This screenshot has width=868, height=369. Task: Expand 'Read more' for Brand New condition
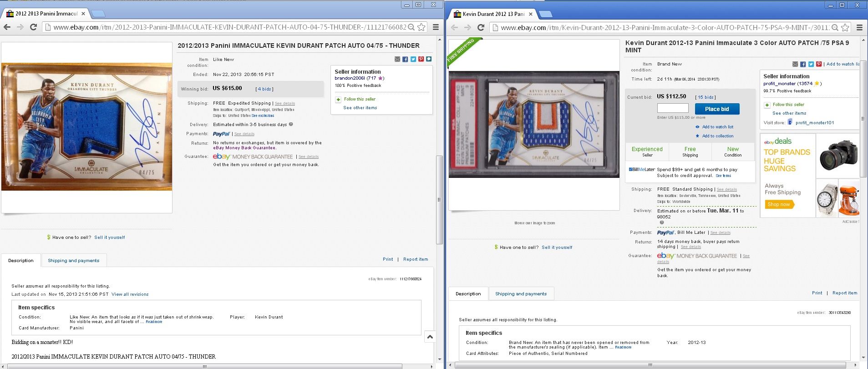click(x=623, y=347)
